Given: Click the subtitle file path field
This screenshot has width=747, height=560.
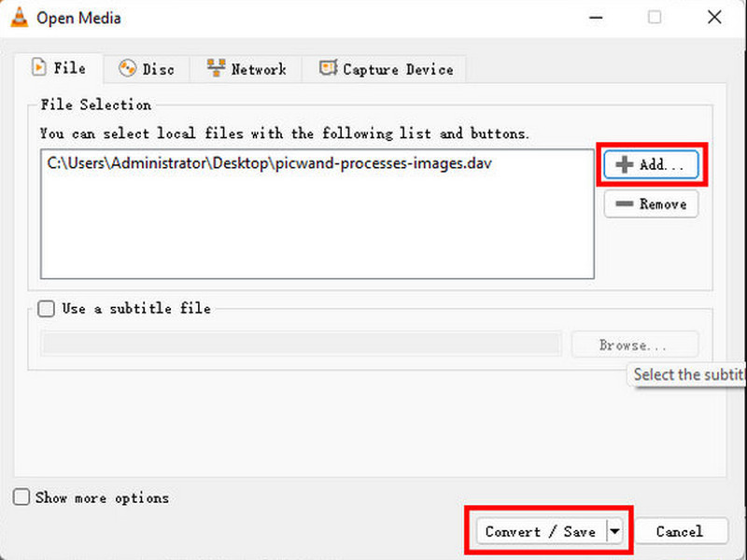Looking at the screenshot, I should (x=301, y=344).
